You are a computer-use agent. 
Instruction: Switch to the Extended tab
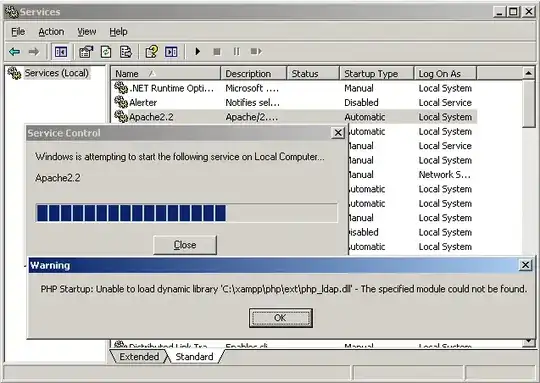click(139, 356)
